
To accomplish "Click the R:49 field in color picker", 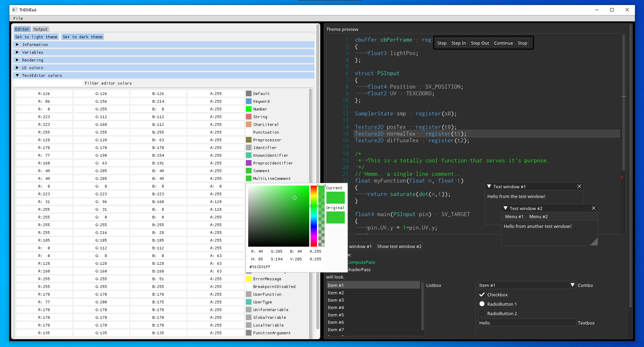I will pos(257,251).
